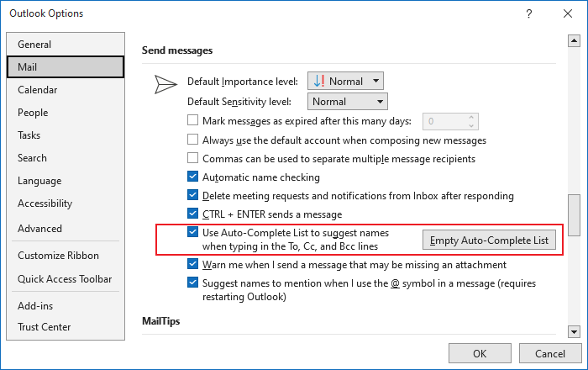Click the scrollbar up arrow
Viewport: 588px width, 370px height.
(574, 41)
